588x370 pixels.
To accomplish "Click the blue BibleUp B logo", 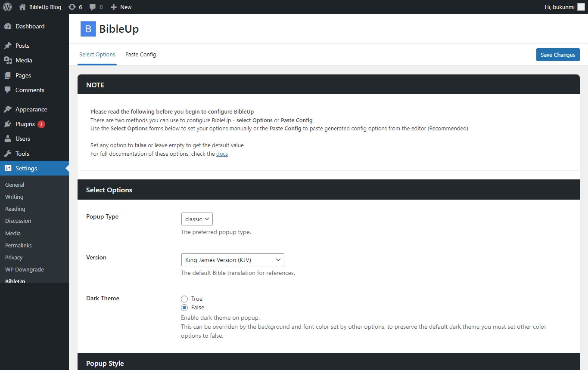I will 88,29.
